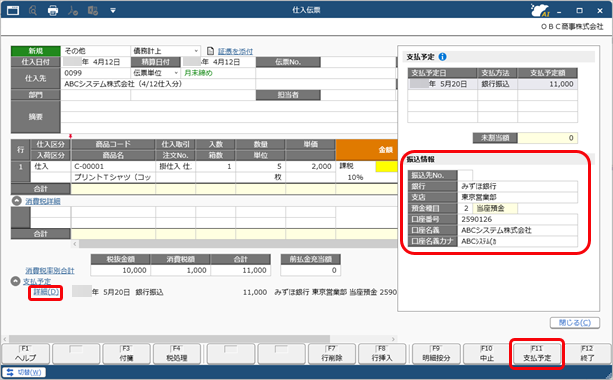Screen dimensions: 613x380
Task: Click the 金額 orange column header
Action: click(x=367, y=150)
